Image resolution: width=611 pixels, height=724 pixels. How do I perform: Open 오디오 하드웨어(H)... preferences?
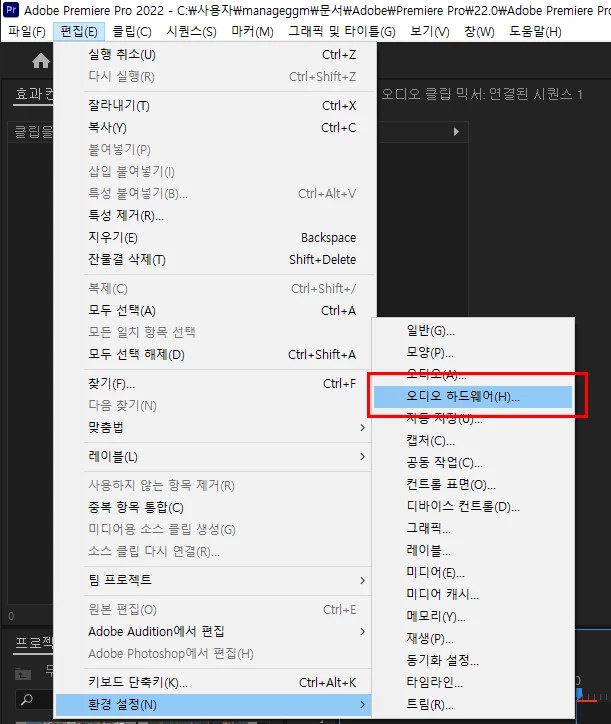point(473,396)
